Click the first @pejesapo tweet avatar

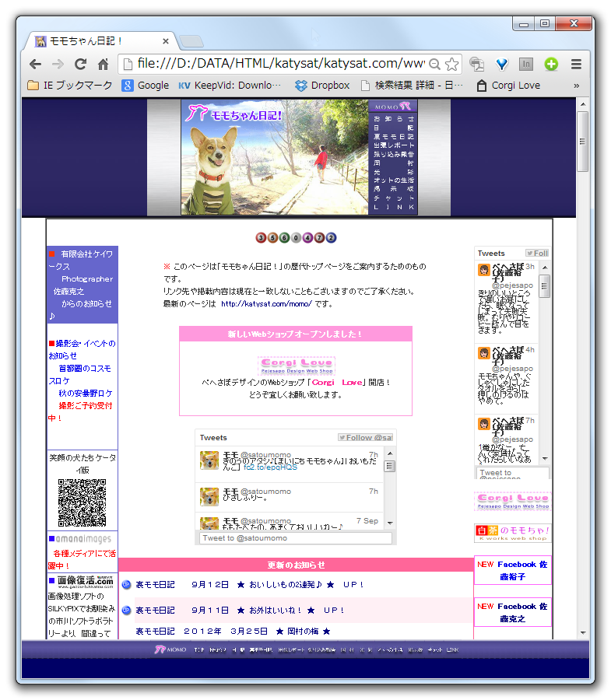484,270
